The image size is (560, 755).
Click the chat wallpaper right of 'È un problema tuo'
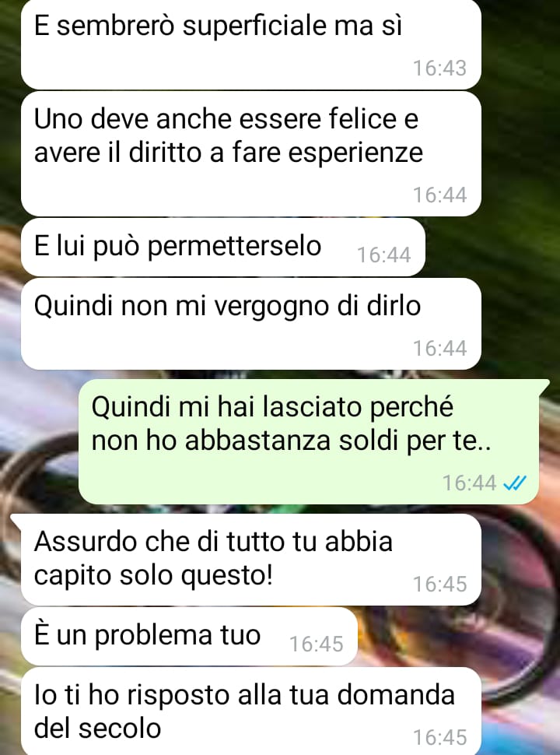pos(457,637)
